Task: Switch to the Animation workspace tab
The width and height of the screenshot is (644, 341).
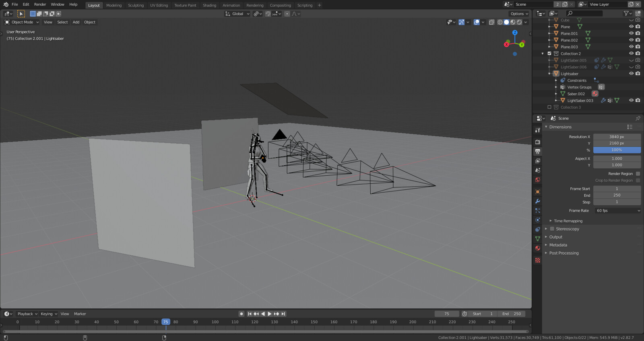Action: (x=231, y=5)
